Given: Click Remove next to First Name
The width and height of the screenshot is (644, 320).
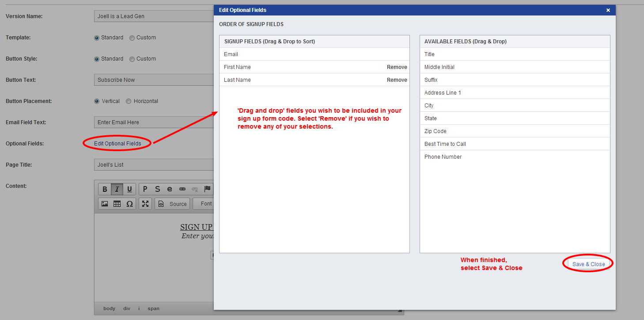Looking at the screenshot, I should tap(397, 67).
